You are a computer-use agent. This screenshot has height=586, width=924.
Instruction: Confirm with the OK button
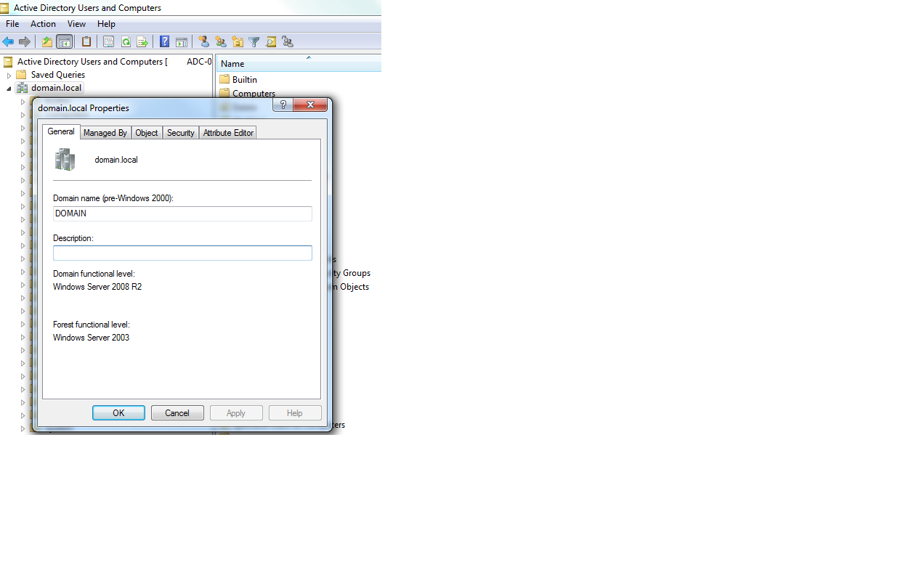pos(118,412)
